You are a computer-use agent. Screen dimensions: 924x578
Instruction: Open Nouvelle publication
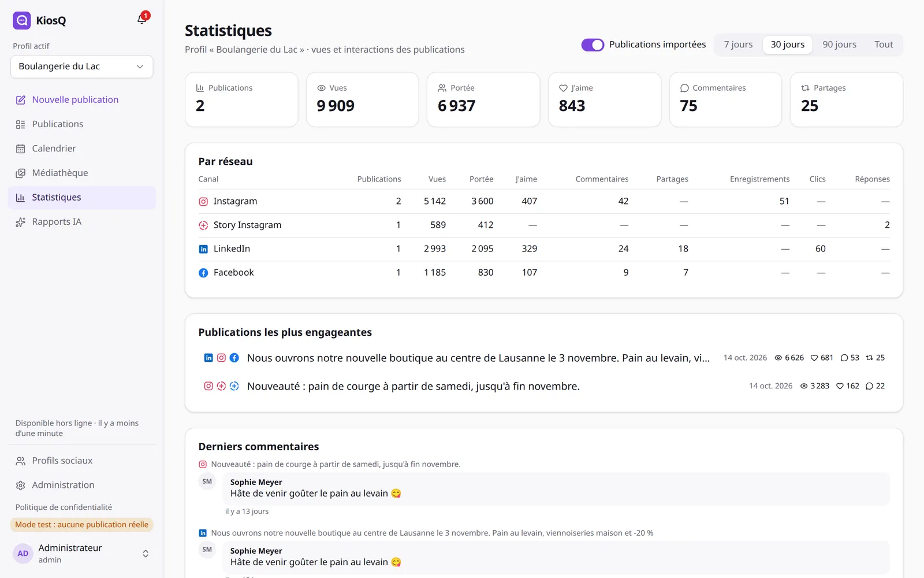[x=82, y=100]
